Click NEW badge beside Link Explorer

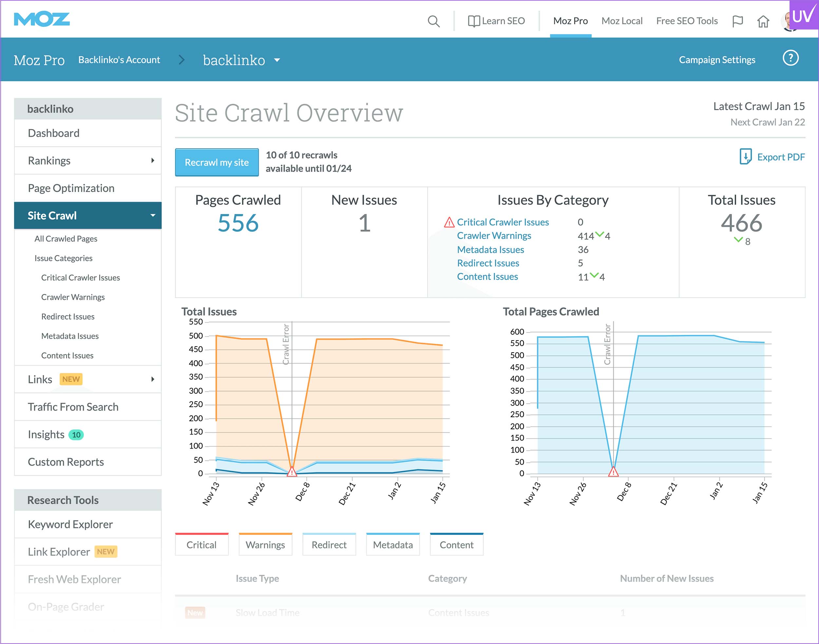(x=105, y=552)
